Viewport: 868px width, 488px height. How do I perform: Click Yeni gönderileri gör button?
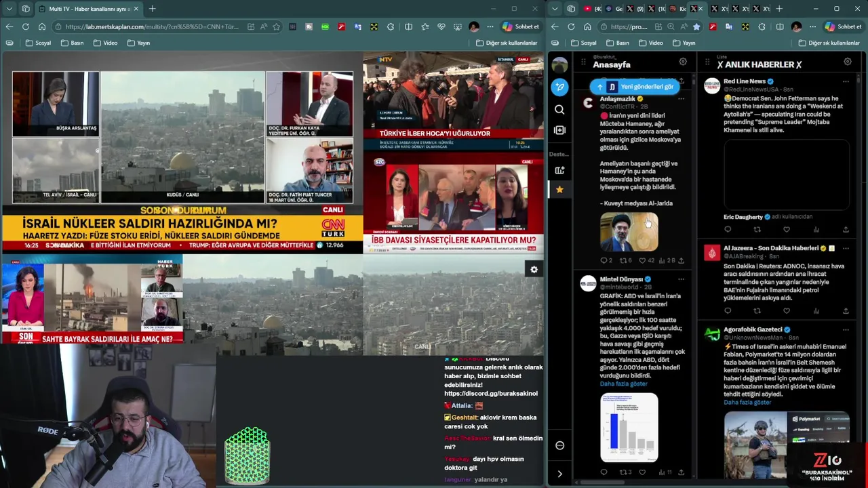[x=635, y=87]
